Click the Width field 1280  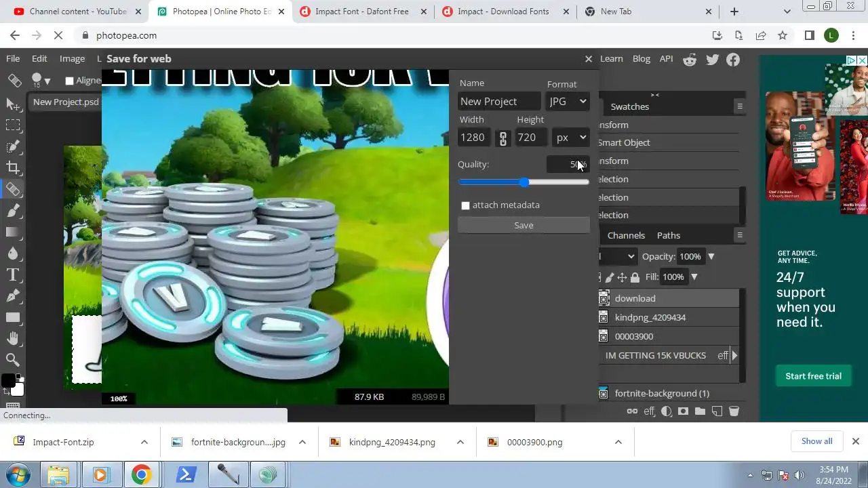[474, 138]
